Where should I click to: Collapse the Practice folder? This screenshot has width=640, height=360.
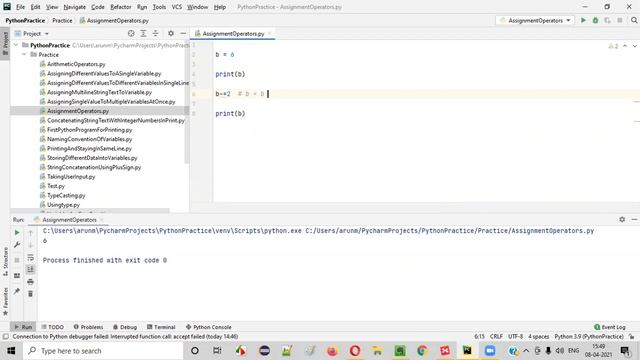(24, 54)
